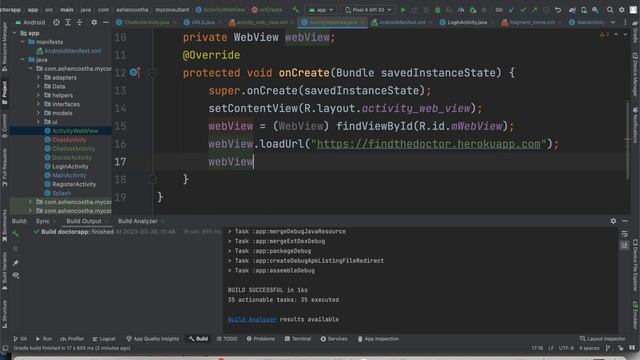640x360 pixels.
Task: Select ActivityWebView in the project tree
Action: 75,131
